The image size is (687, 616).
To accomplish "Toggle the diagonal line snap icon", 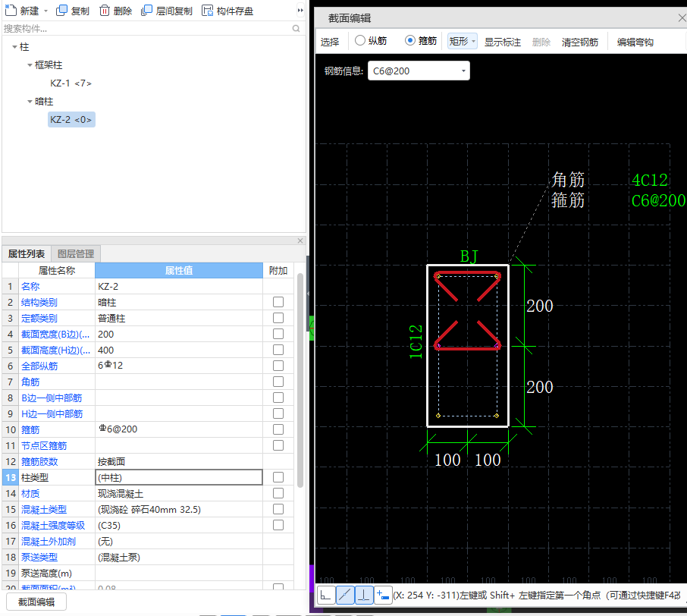I will pyautogui.click(x=345, y=595).
